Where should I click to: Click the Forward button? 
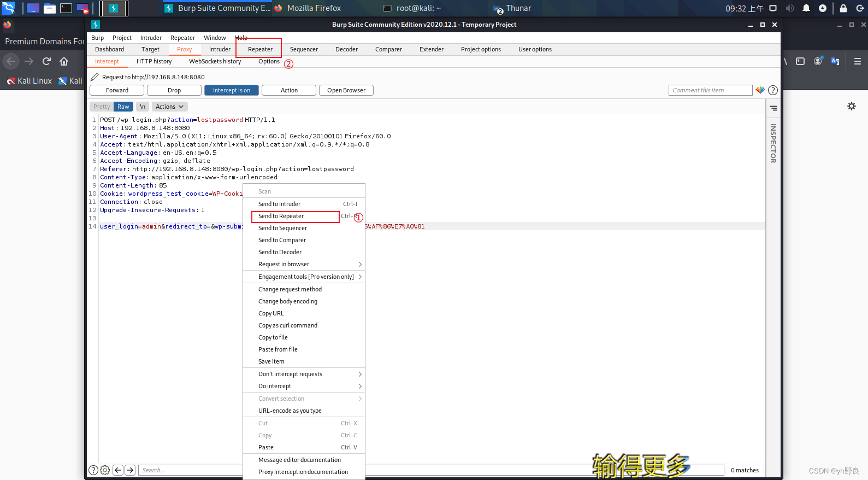(x=117, y=90)
